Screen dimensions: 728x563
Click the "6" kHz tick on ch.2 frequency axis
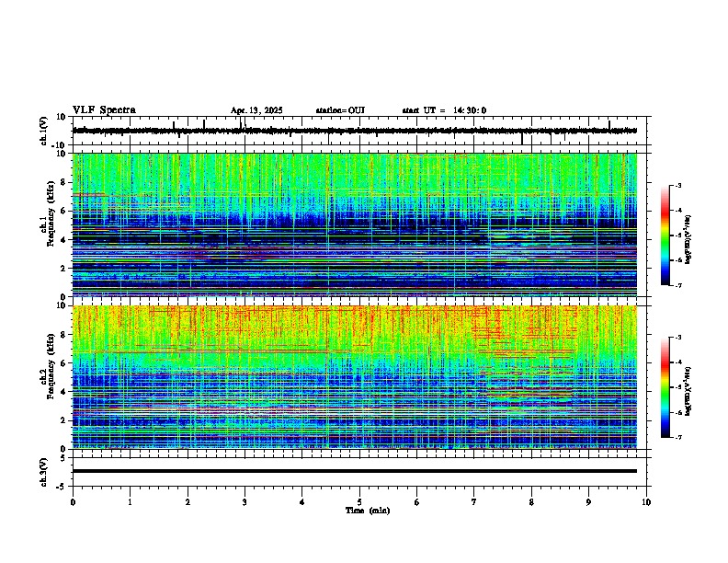coord(64,363)
